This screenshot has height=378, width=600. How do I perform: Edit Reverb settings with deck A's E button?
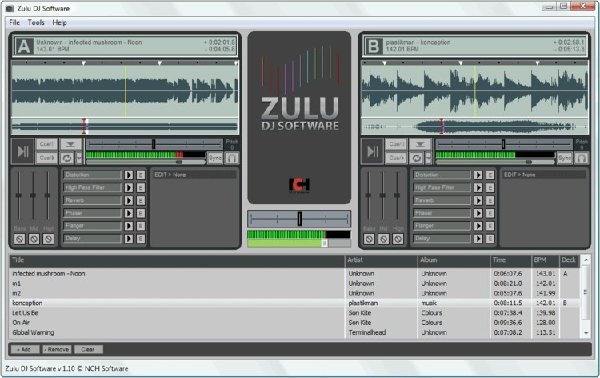[141, 200]
